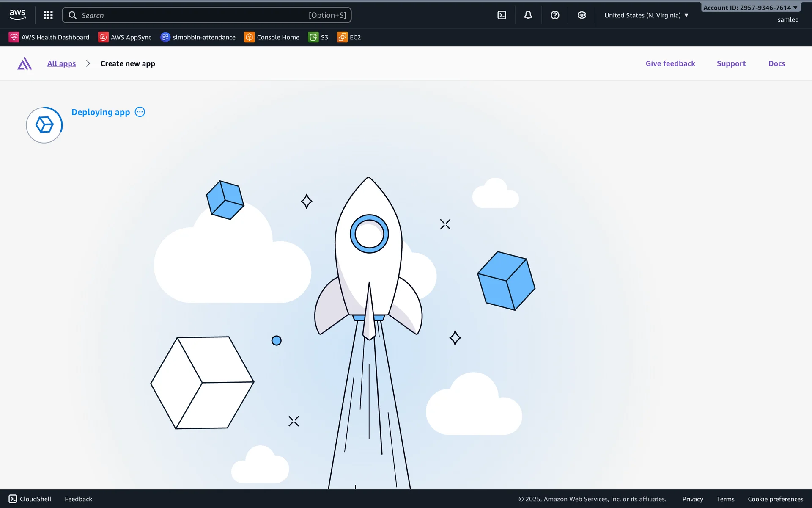Go to All apps breadcrumb link

61,63
